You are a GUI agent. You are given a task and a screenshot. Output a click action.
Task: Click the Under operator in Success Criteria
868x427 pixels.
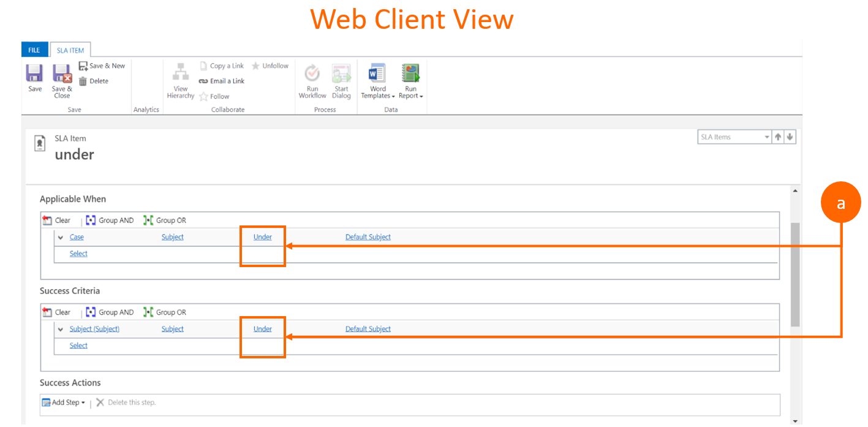point(263,329)
